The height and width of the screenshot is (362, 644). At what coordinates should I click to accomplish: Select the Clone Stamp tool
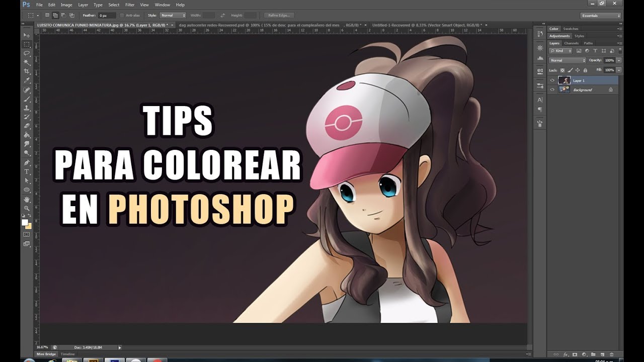[27, 109]
